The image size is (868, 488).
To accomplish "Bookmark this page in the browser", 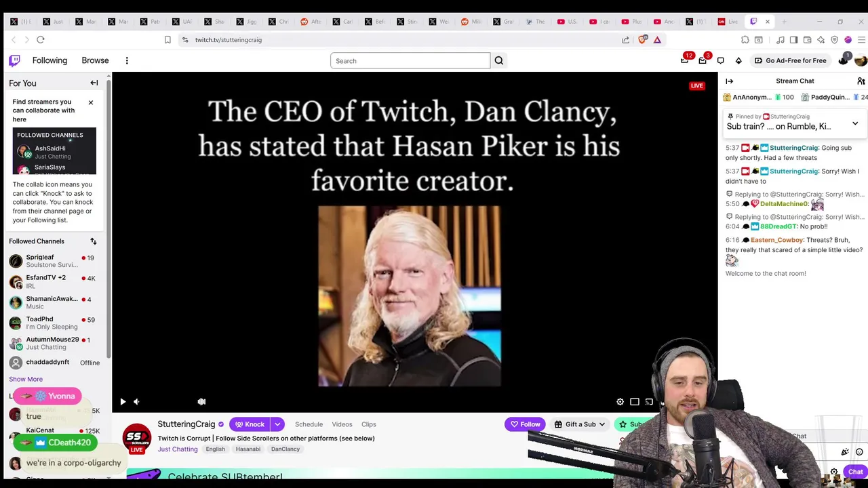I will pos(167,40).
